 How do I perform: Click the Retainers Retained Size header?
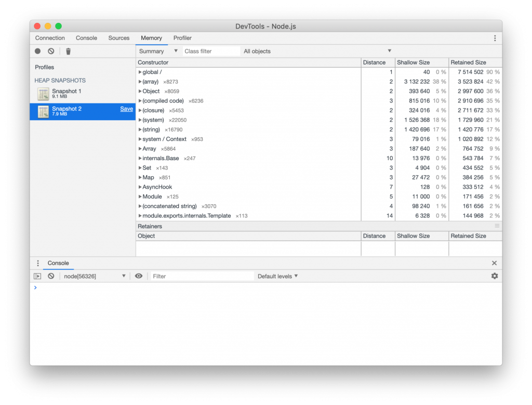[475, 236]
